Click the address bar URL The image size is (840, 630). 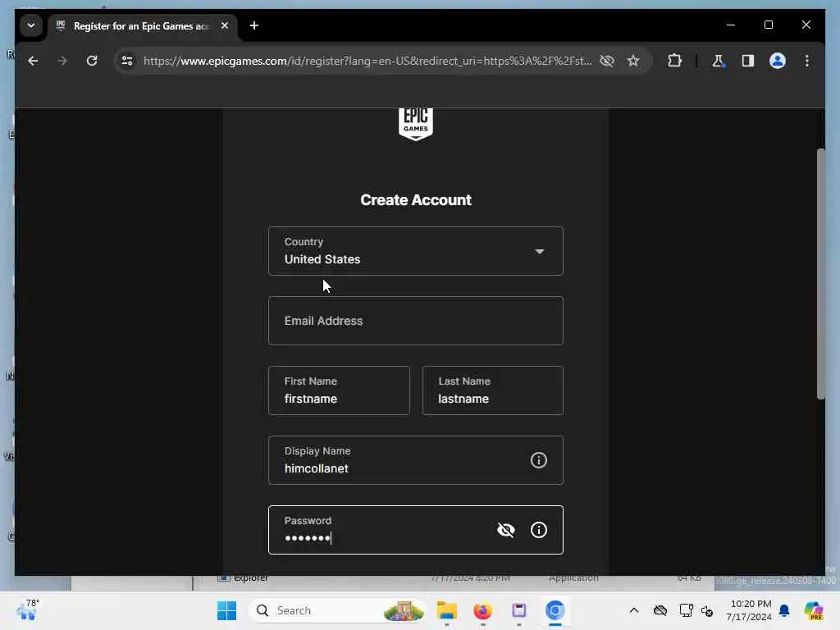click(367, 61)
